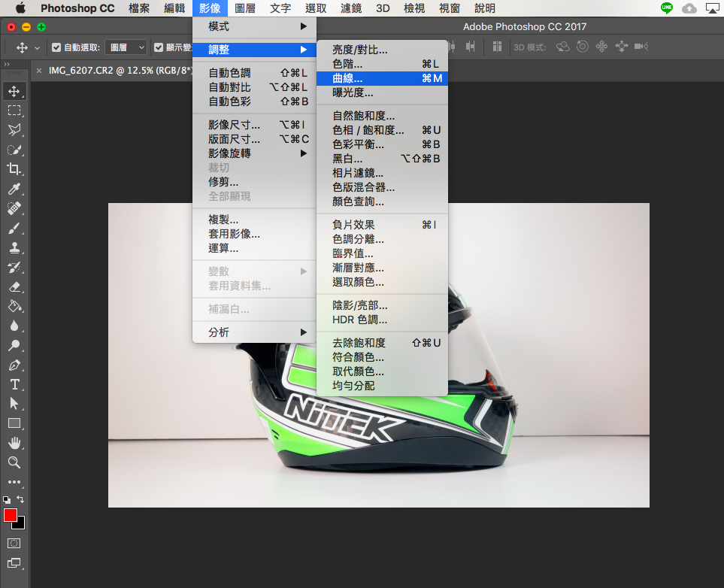Select the Eyedropper tool
Viewport: 724px width, 588px height.
coord(14,189)
